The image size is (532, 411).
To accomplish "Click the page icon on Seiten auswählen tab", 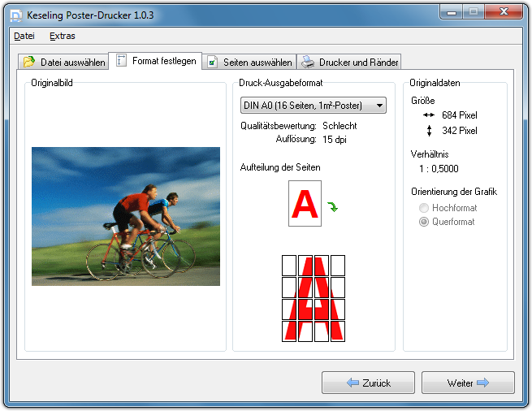I will pyautogui.click(x=213, y=62).
